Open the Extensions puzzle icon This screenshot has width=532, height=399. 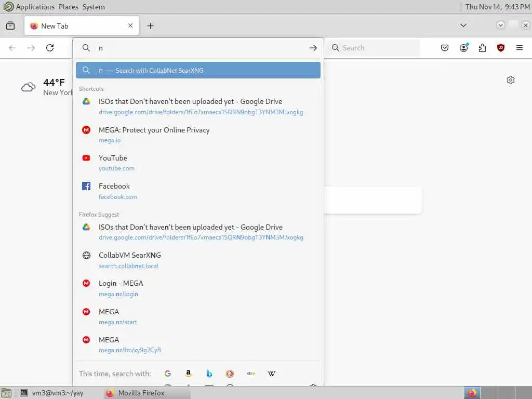point(482,48)
